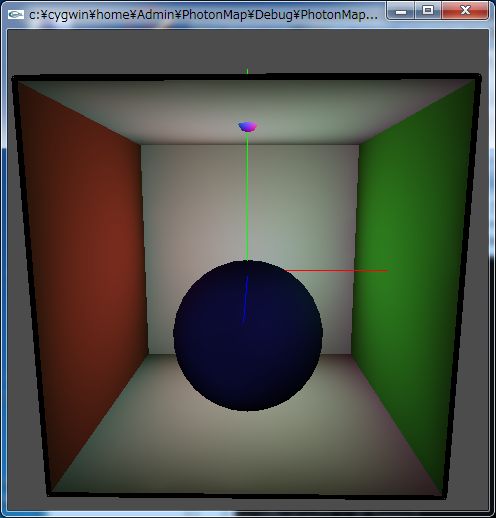496x518 pixels.
Task: Maximize the PhotonMap window
Action: 428,11
